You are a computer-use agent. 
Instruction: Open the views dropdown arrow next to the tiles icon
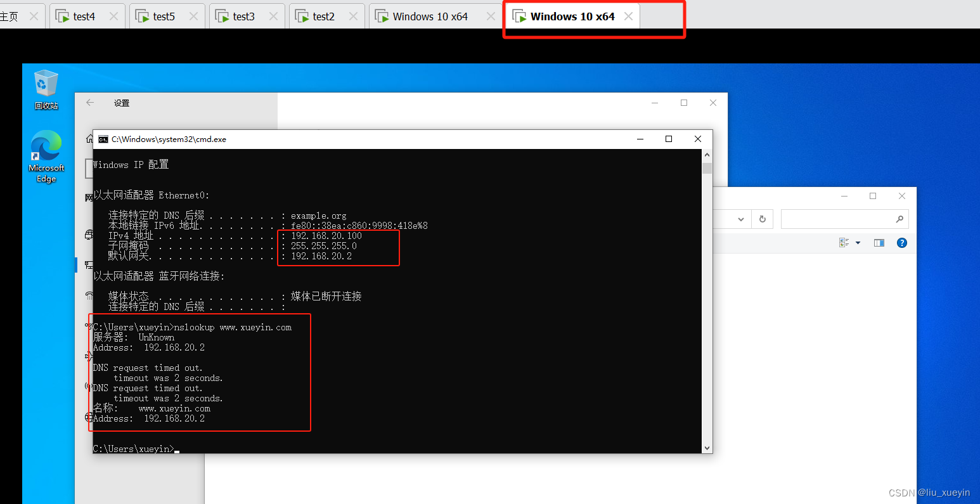point(858,242)
